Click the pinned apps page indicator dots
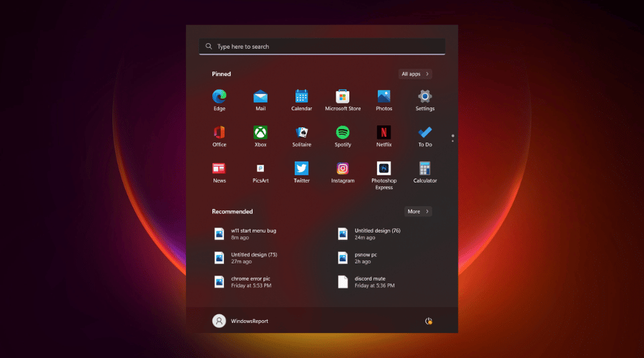 (453, 138)
